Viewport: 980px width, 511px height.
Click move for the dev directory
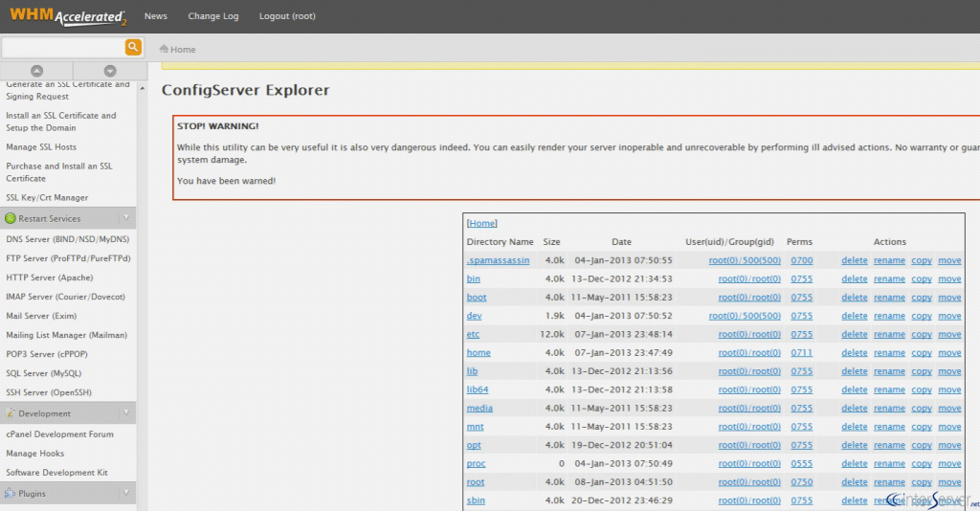coord(949,316)
